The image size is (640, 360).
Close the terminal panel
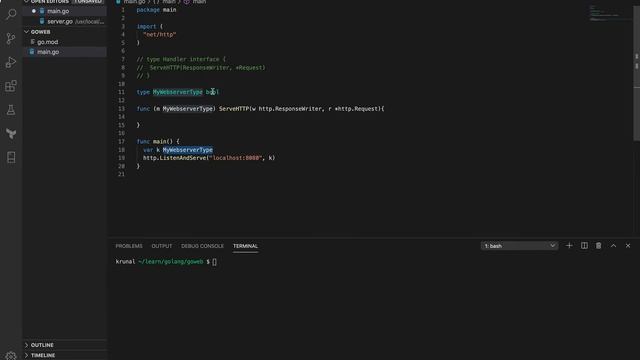click(x=628, y=246)
